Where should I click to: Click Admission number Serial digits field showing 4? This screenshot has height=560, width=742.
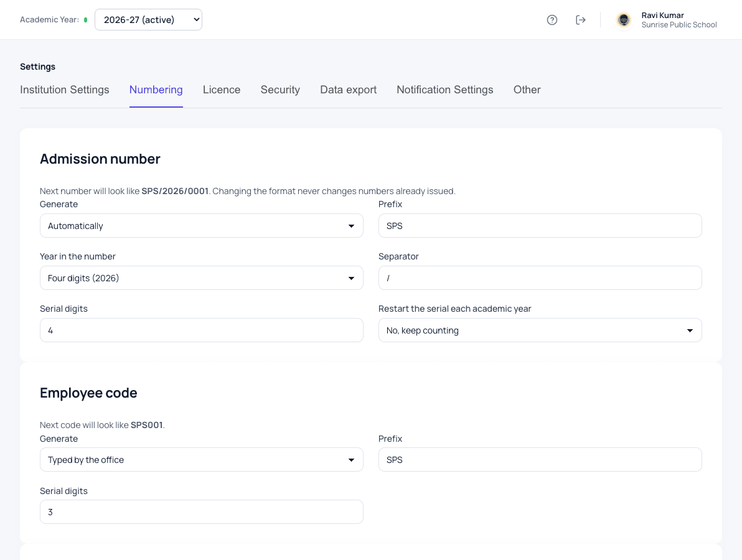202,330
